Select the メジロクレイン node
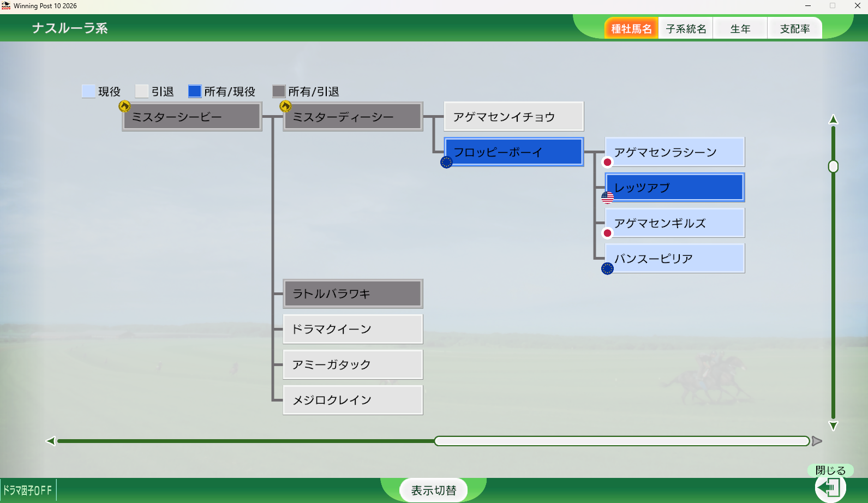Image resolution: width=868 pixels, height=503 pixels. [x=353, y=400]
